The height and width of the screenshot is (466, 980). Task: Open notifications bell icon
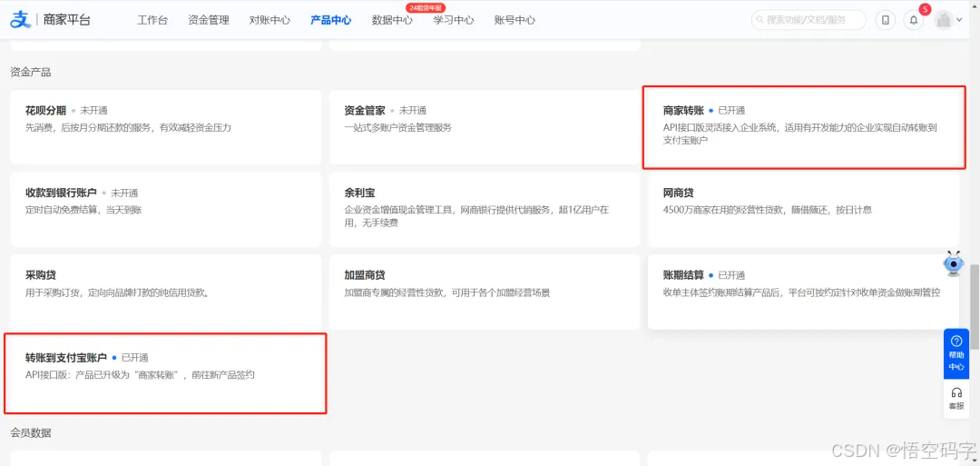click(x=913, y=20)
